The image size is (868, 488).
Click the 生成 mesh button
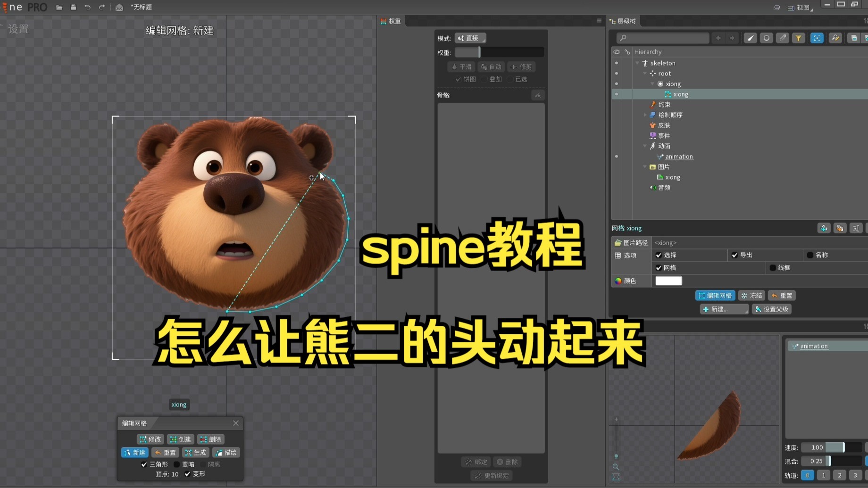click(x=196, y=453)
